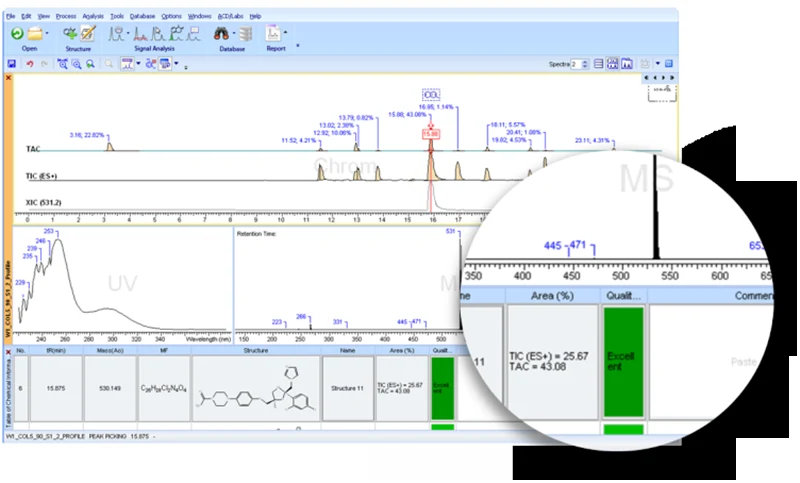The image size is (800, 483).
Task: Click the greyed-out magnifier icon
Action: coord(109,64)
